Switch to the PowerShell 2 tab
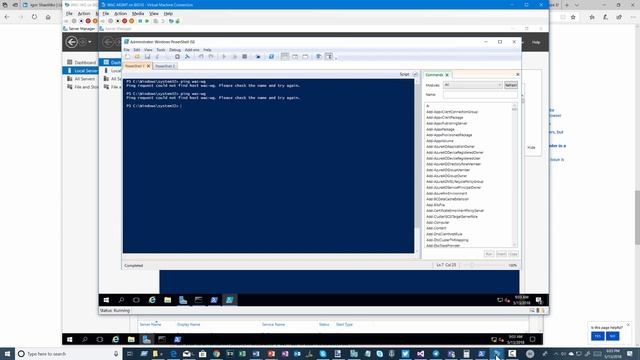The width and height of the screenshot is (640, 360). pyautogui.click(x=165, y=66)
